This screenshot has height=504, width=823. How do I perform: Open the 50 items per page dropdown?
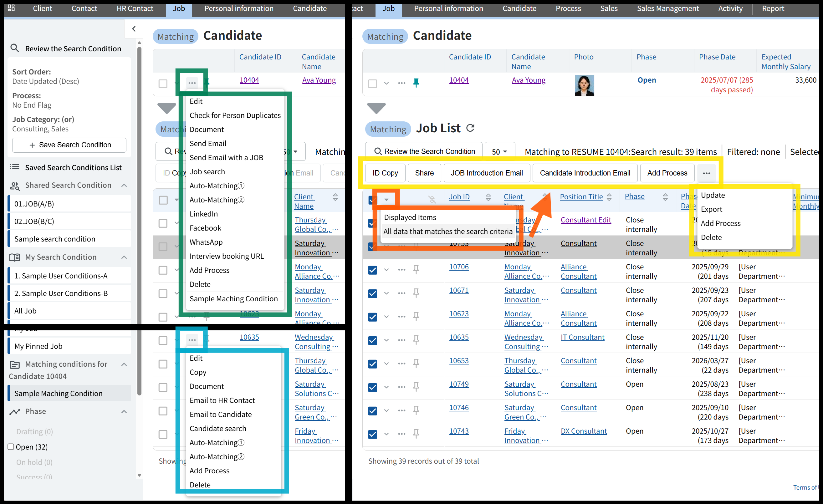(x=499, y=152)
